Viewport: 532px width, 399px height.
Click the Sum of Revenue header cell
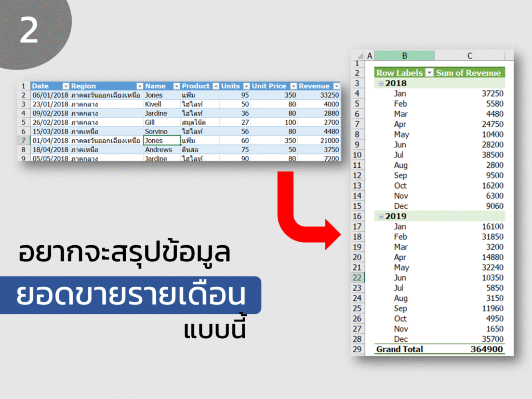tap(470, 73)
